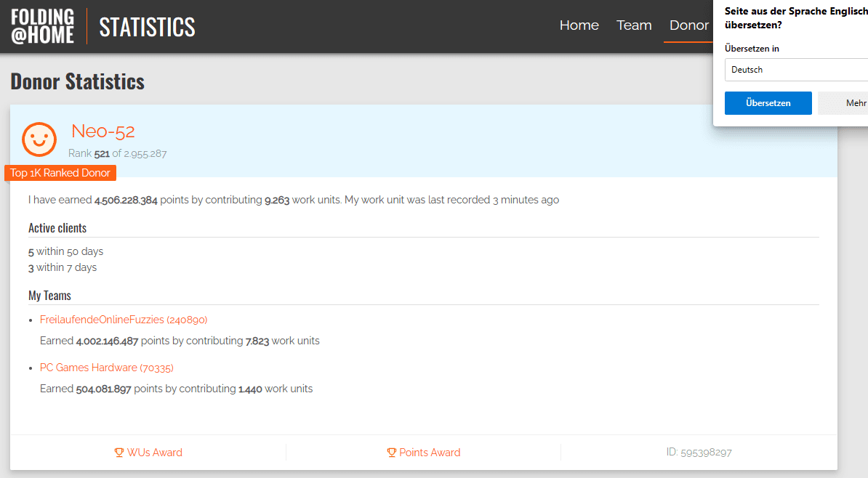Click the orange smiley avatar icon

click(39, 139)
